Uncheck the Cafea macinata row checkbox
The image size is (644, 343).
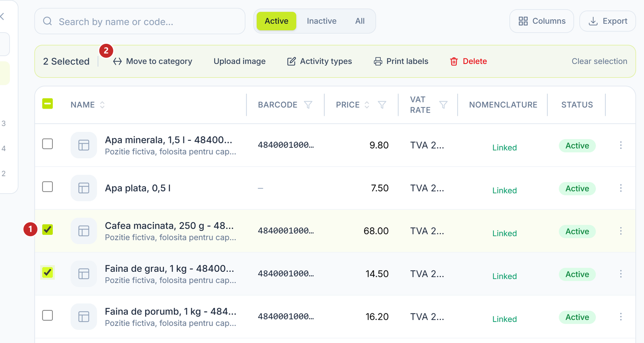tap(48, 230)
